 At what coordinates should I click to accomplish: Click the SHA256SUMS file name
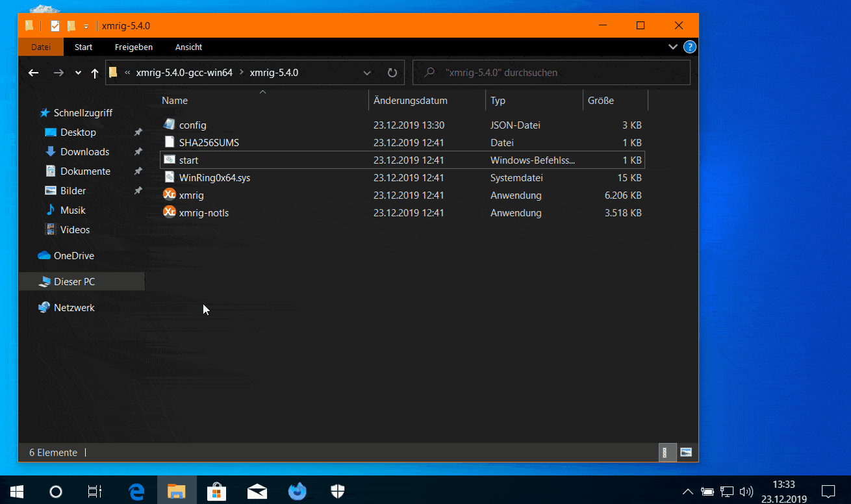pos(209,142)
